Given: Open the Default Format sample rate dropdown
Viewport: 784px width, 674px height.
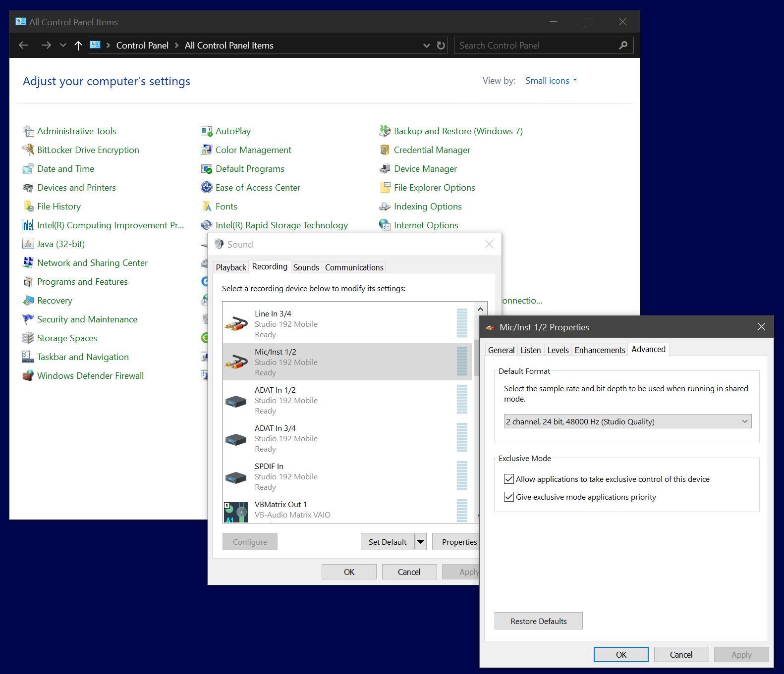Looking at the screenshot, I should pyautogui.click(x=627, y=421).
